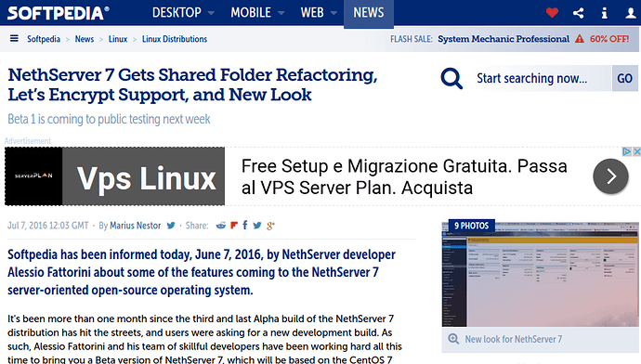Image resolution: width=641 pixels, height=364 pixels.
Task: Open the hamburger menu icon
Action: click(x=14, y=38)
